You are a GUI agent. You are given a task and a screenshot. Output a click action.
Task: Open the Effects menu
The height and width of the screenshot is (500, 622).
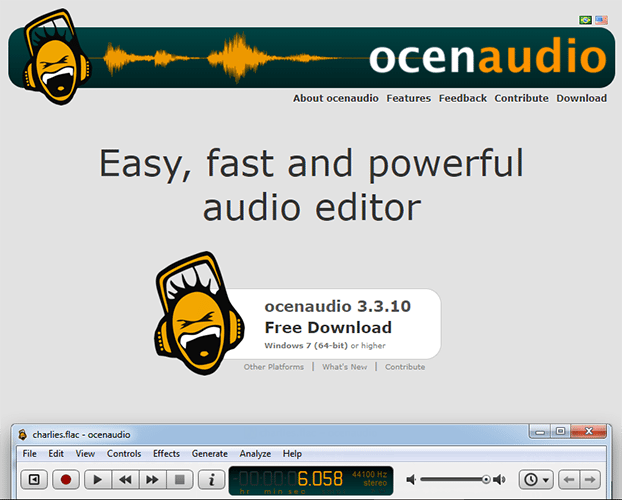pos(166,454)
